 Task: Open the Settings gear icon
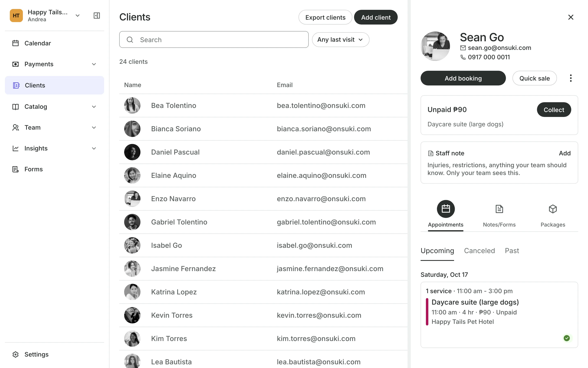tap(16, 354)
